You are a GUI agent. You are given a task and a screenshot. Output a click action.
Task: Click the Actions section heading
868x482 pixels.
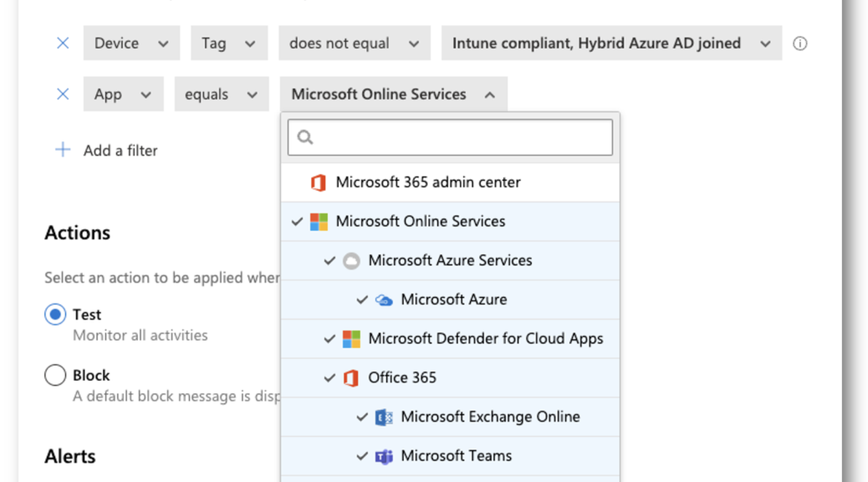click(x=78, y=233)
